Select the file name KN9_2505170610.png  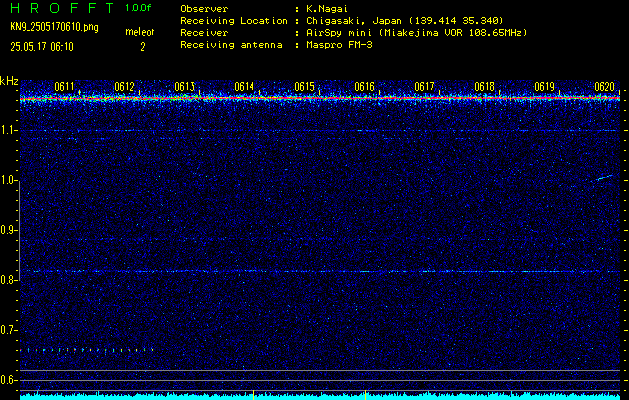54,27
